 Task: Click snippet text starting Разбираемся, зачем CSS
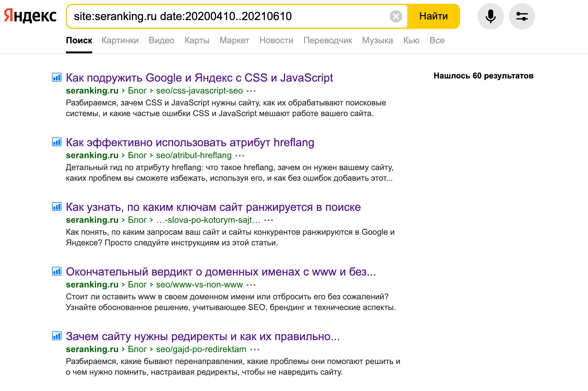(x=226, y=108)
